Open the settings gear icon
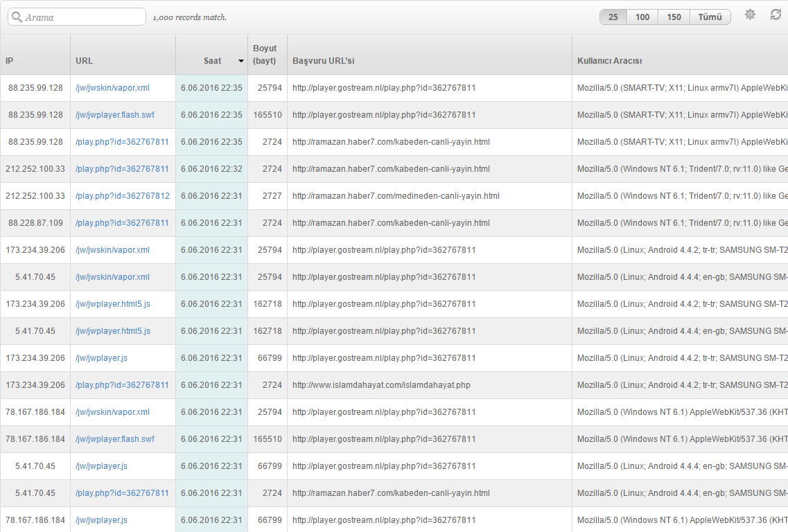This screenshot has width=788, height=532. click(750, 15)
